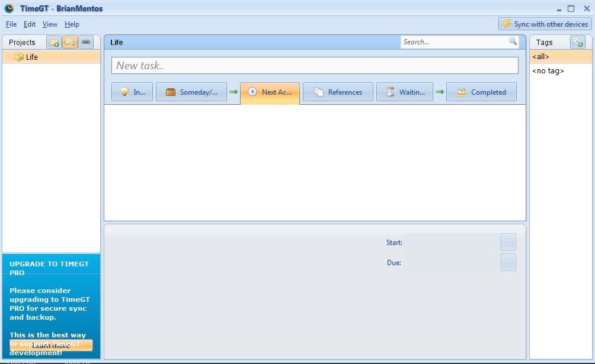Select the Life project in tree
This screenshot has width=595, height=364.
tap(51, 57)
